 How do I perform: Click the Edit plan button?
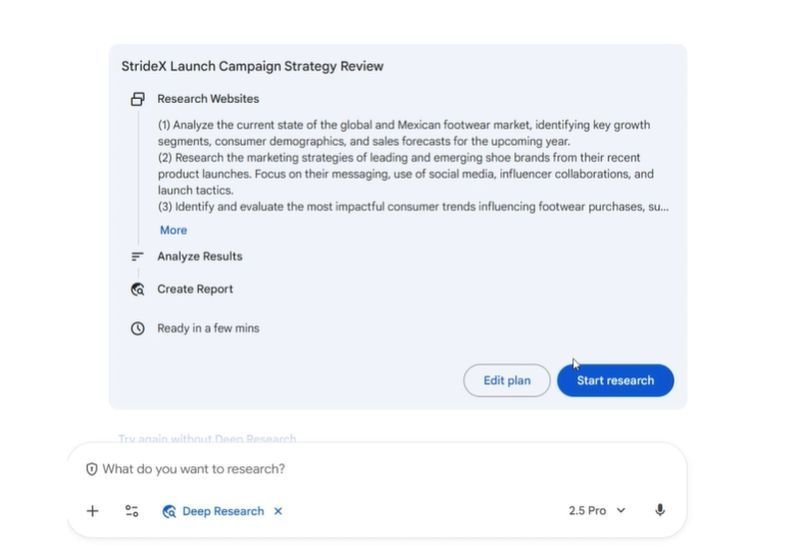pyautogui.click(x=507, y=380)
